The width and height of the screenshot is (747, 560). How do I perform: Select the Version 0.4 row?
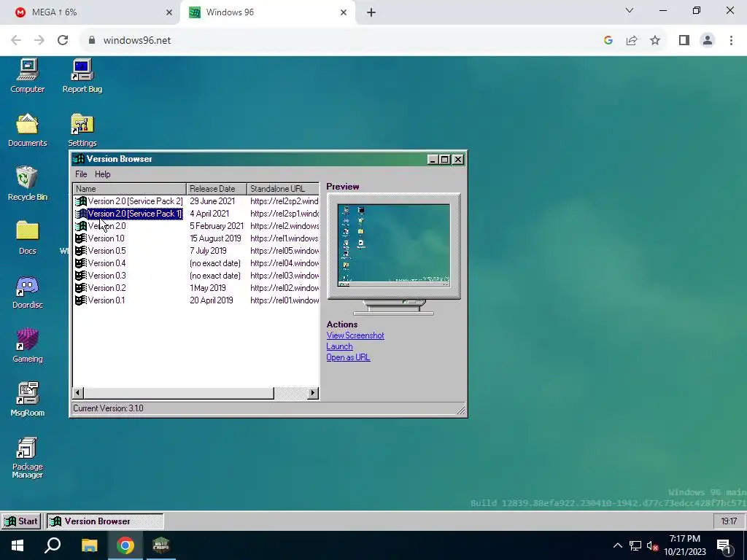[x=196, y=262]
